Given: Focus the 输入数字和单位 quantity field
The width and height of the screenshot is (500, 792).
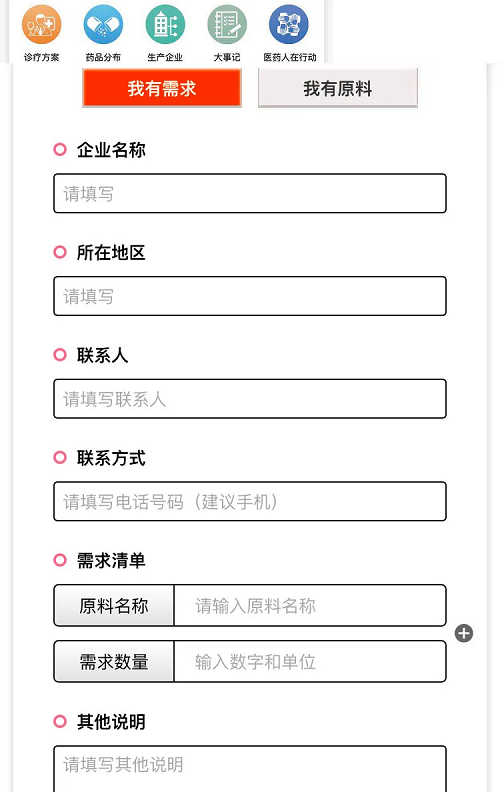Looking at the screenshot, I should coord(310,661).
